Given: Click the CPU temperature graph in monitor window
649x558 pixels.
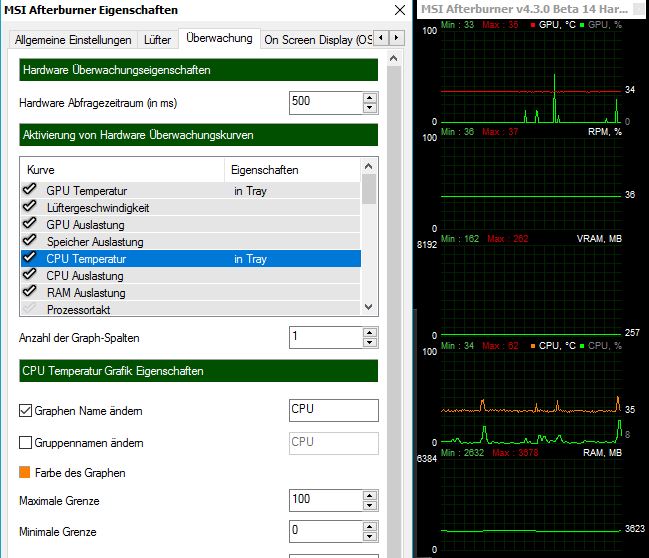Looking at the screenshot, I should [532, 397].
